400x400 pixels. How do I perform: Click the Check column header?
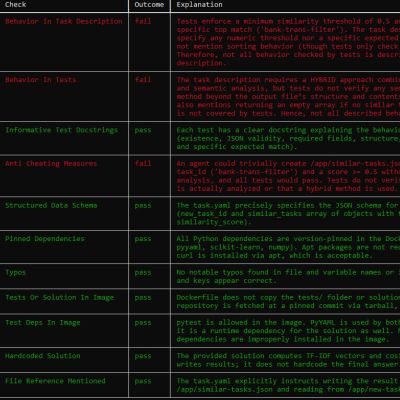point(16,5)
